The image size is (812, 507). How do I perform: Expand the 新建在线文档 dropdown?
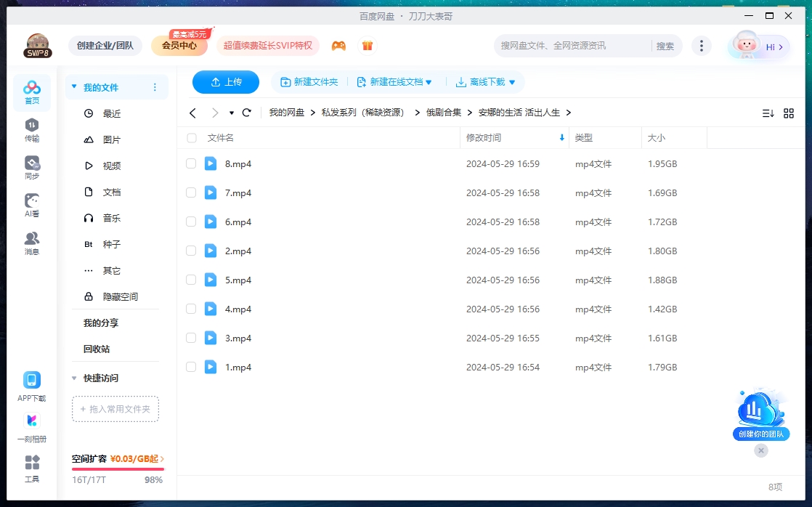[x=430, y=82]
